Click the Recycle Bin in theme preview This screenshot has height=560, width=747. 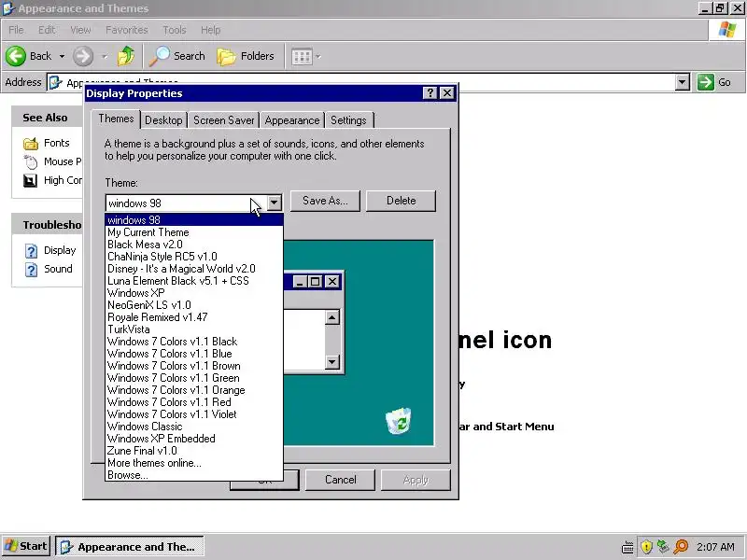coord(399,421)
